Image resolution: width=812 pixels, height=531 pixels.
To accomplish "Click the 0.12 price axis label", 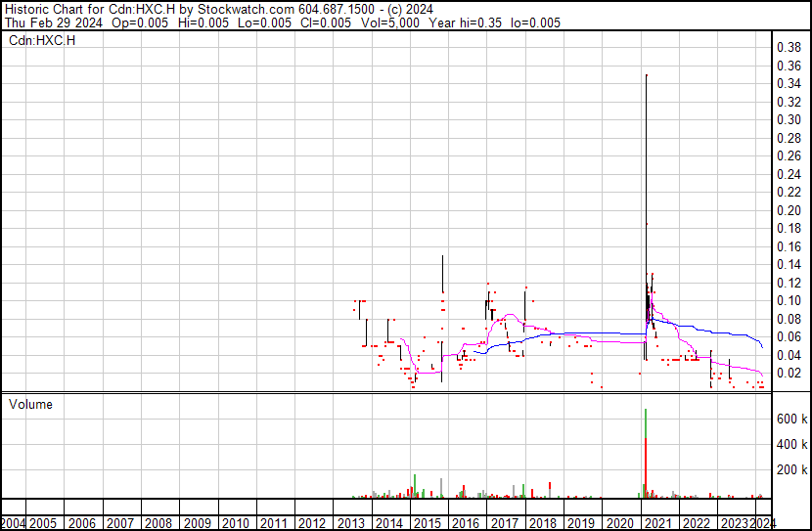I will [789, 283].
